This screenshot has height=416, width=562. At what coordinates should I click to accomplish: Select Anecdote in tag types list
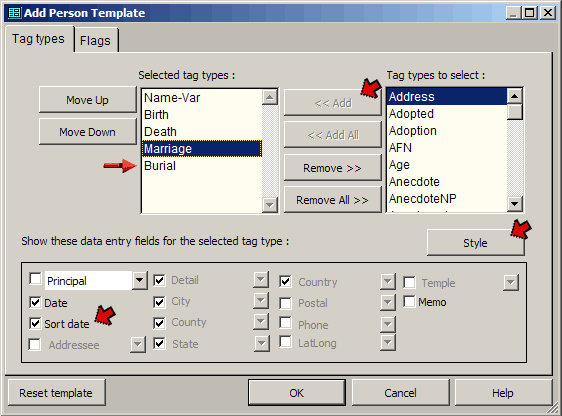[x=447, y=182]
